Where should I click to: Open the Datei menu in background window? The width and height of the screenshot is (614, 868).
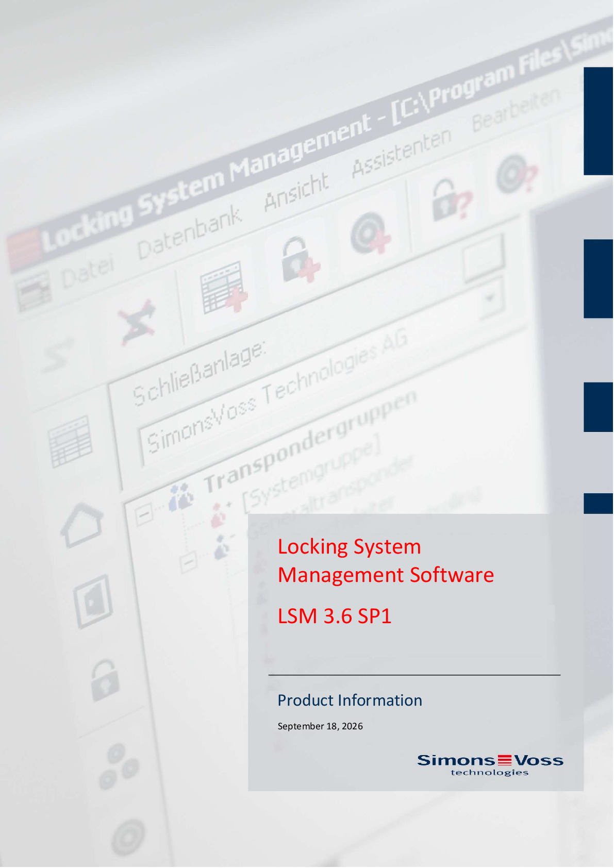pyautogui.click(x=87, y=271)
